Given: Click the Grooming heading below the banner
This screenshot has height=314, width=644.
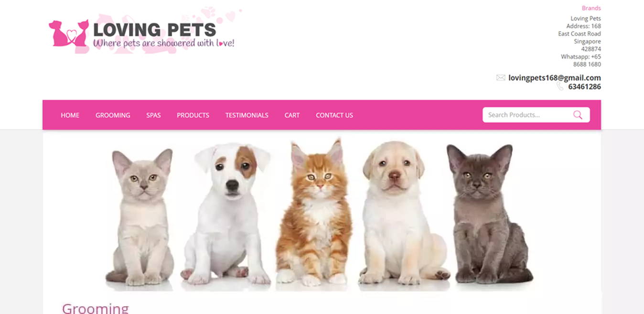Looking at the screenshot, I should click(96, 308).
